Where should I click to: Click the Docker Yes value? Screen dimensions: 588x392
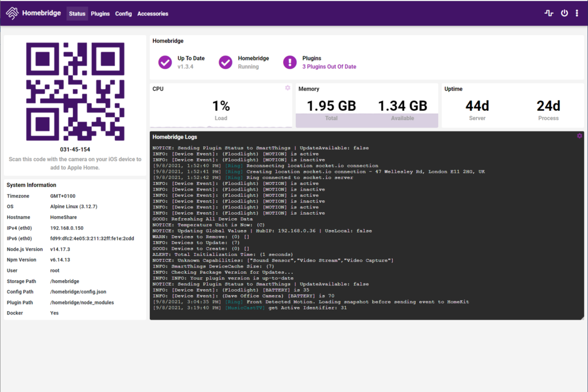pos(55,313)
